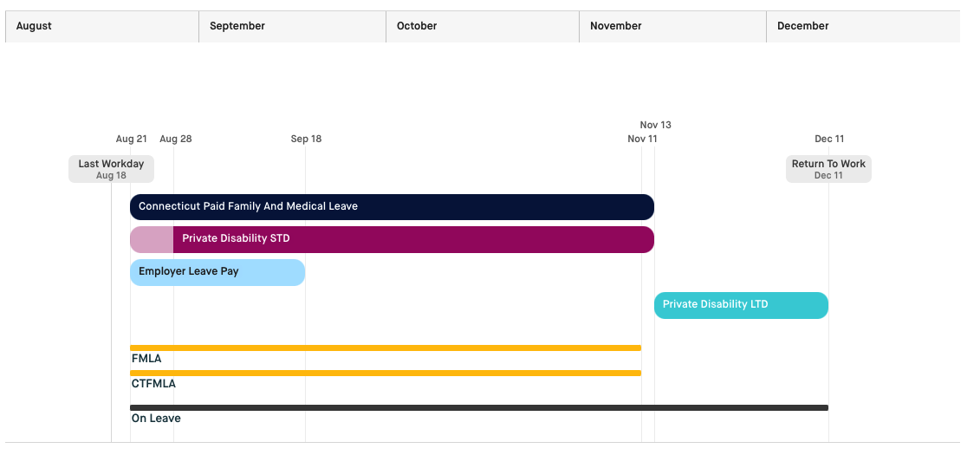Screen dimensions: 980x455
Task: Click the Dec 11 date label
Action: [x=829, y=139]
